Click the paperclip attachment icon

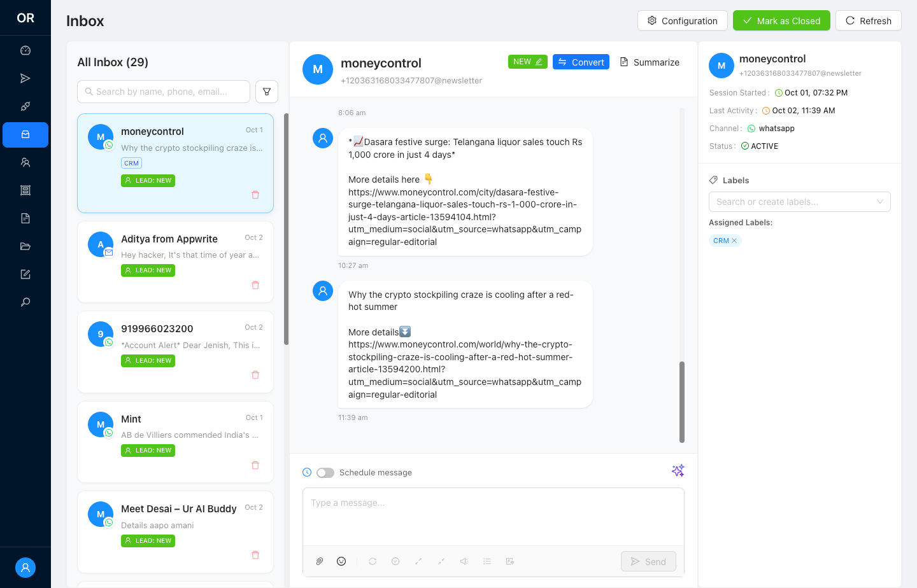pyautogui.click(x=320, y=561)
